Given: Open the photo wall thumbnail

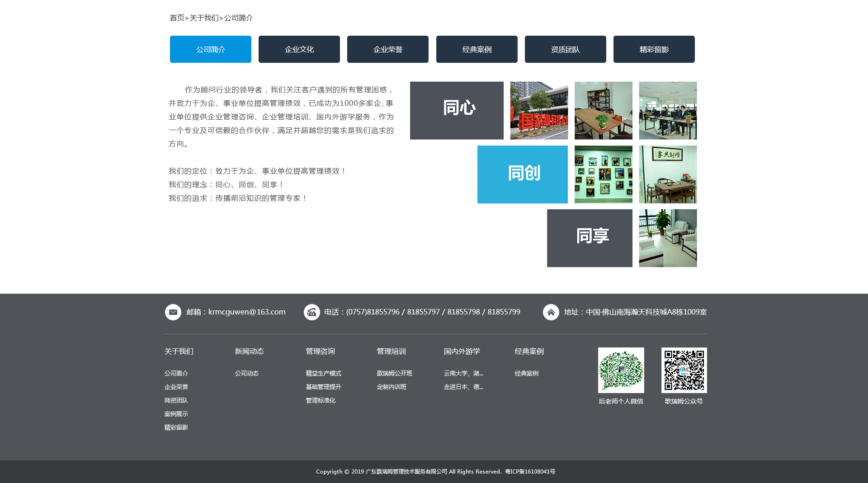Looking at the screenshot, I should 603,174.
